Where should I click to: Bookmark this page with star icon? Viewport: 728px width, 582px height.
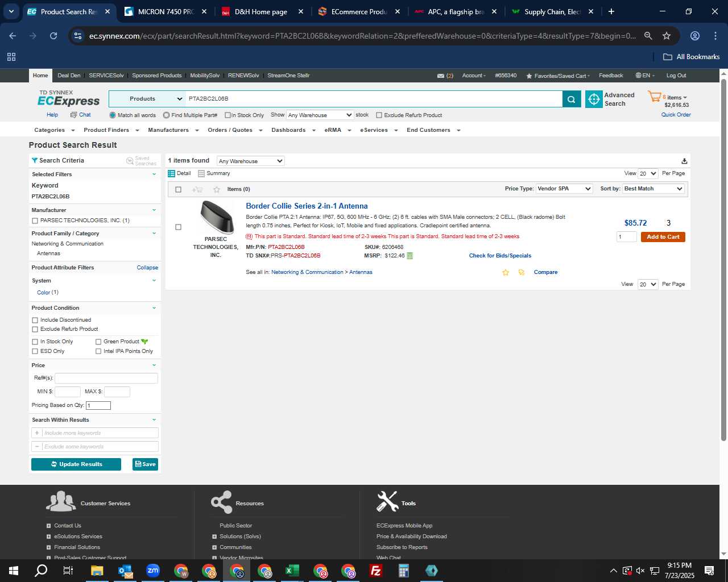point(667,36)
